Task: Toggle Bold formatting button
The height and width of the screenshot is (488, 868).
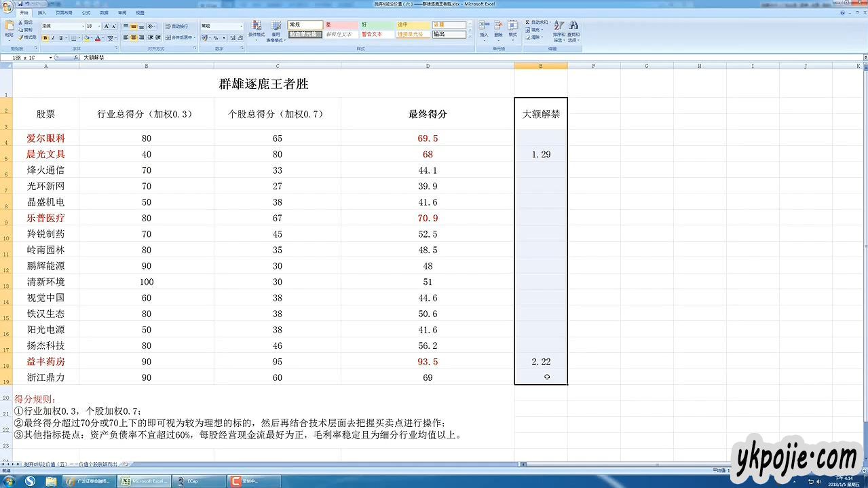Action: (x=45, y=38)
